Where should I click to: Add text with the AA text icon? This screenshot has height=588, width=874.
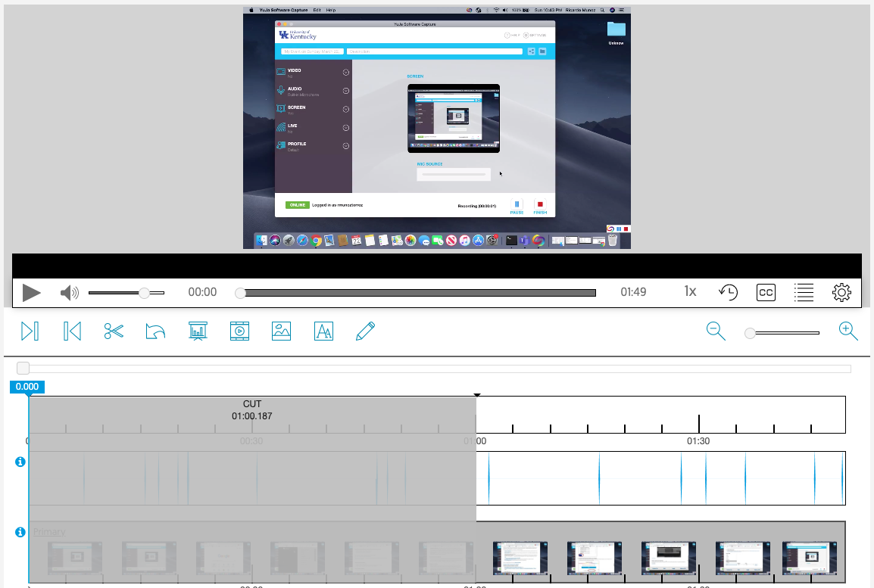[324, 331]
